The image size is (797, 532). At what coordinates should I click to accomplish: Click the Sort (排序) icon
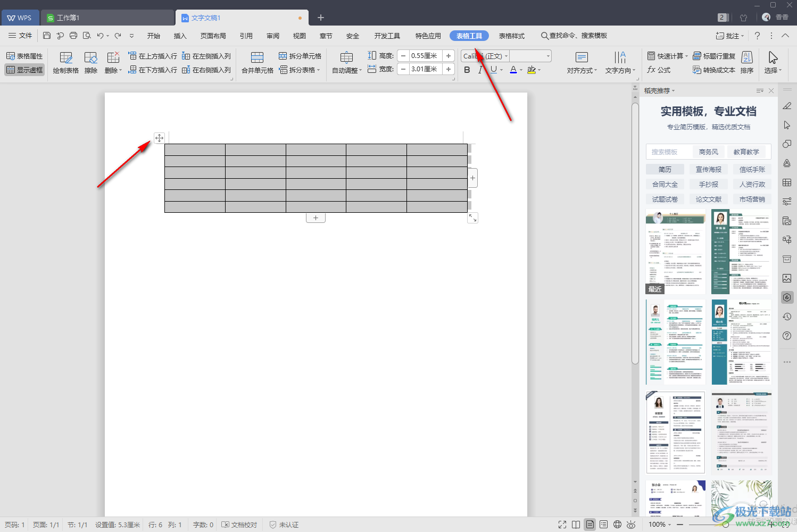click(x=747, y=63)
